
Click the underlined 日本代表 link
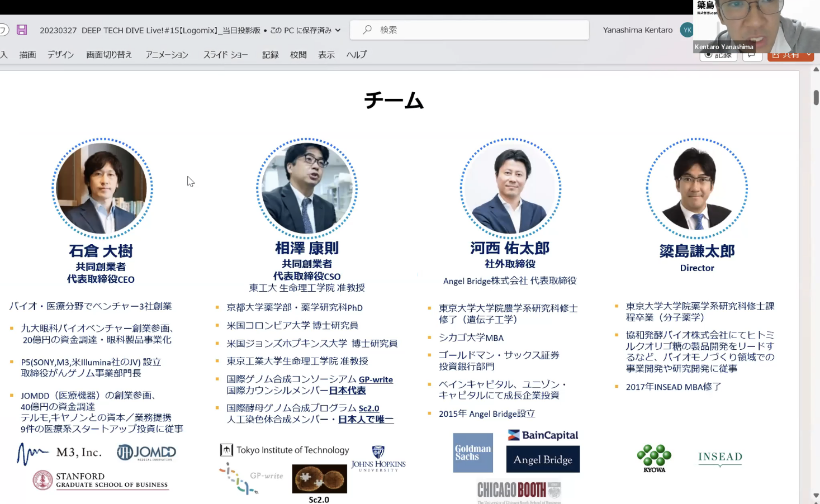click(x=347, y=391)
